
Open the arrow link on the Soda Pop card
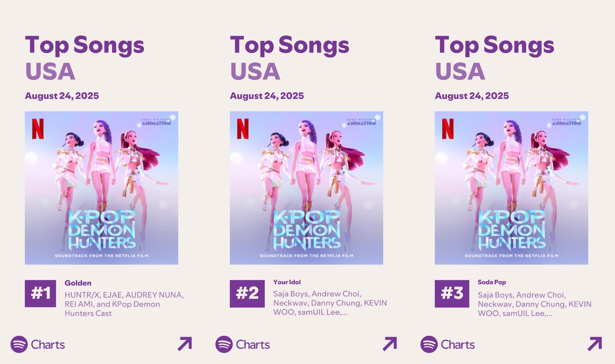pos(595,344)
